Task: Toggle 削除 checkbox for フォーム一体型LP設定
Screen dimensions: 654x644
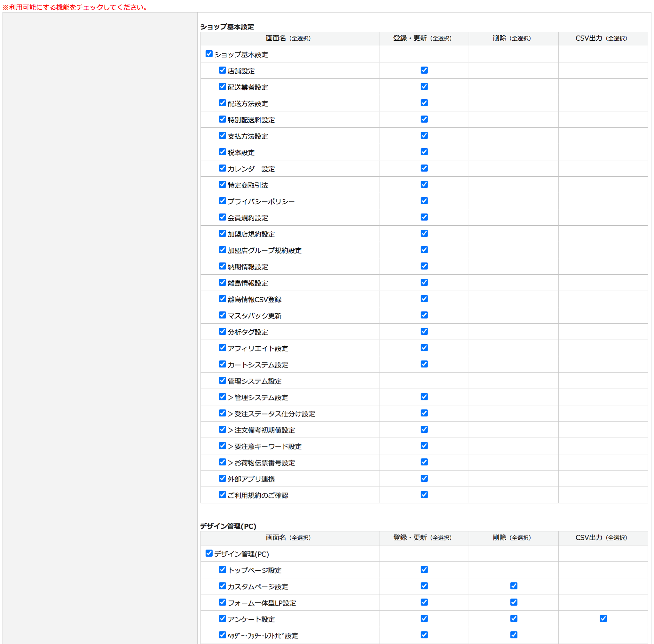Action: 513,602
